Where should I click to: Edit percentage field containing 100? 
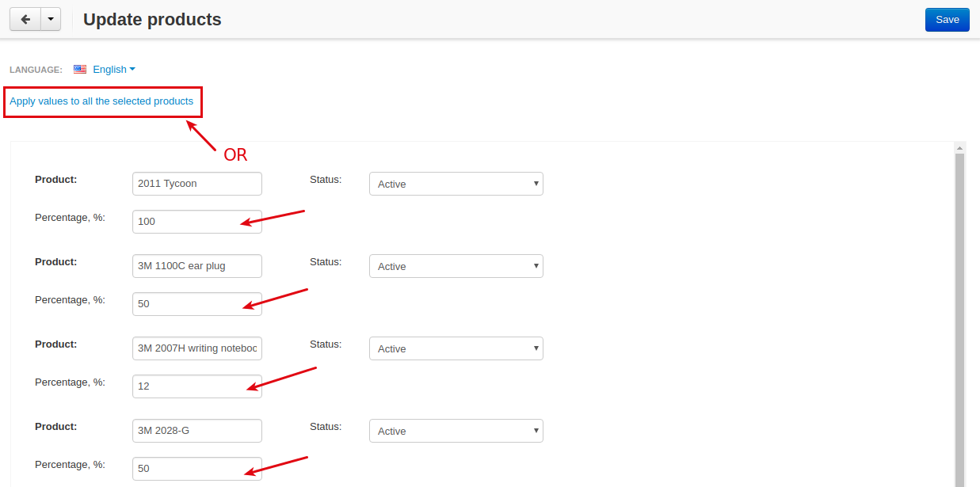click(197, 222)
